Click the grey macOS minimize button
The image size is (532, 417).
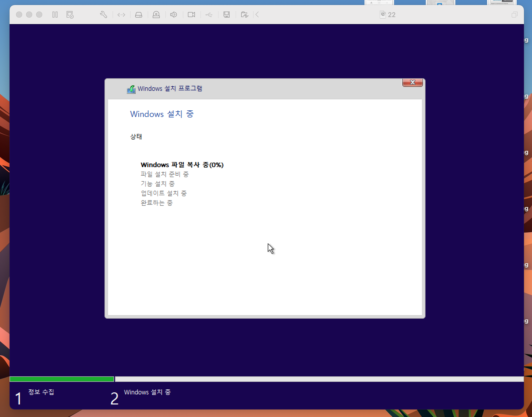click(29, 15)
